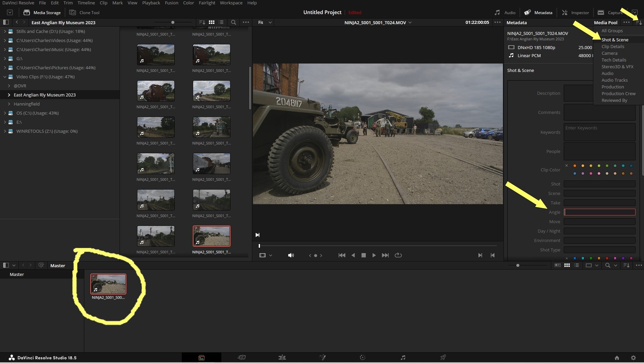Screen dimensions: 644x363
Task: Open Media Storage three-dot options menu
Action: click(x=246, y=22)
